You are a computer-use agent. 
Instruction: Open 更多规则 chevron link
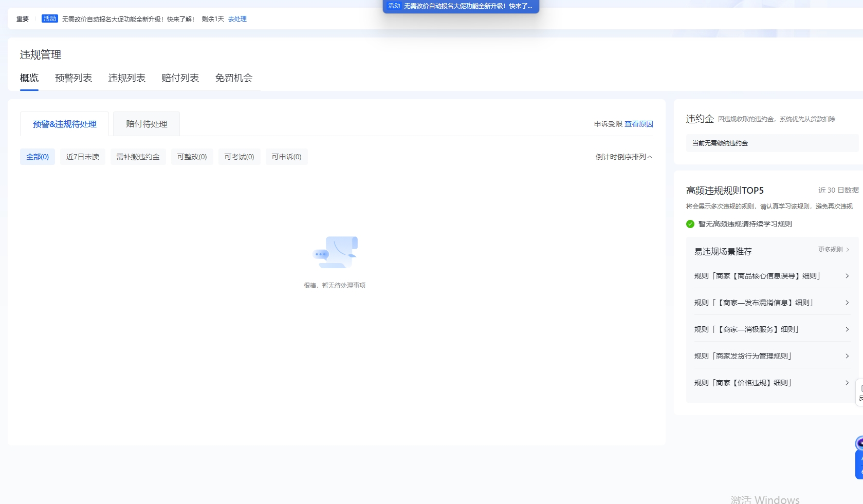click(833, 250)
